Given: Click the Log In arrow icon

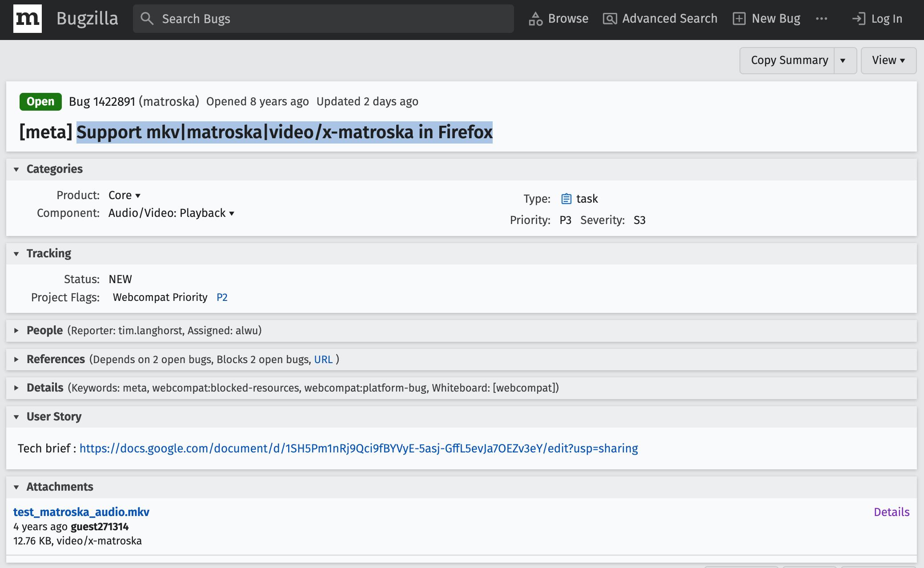Looking at the screenshot, I should 859,19.
